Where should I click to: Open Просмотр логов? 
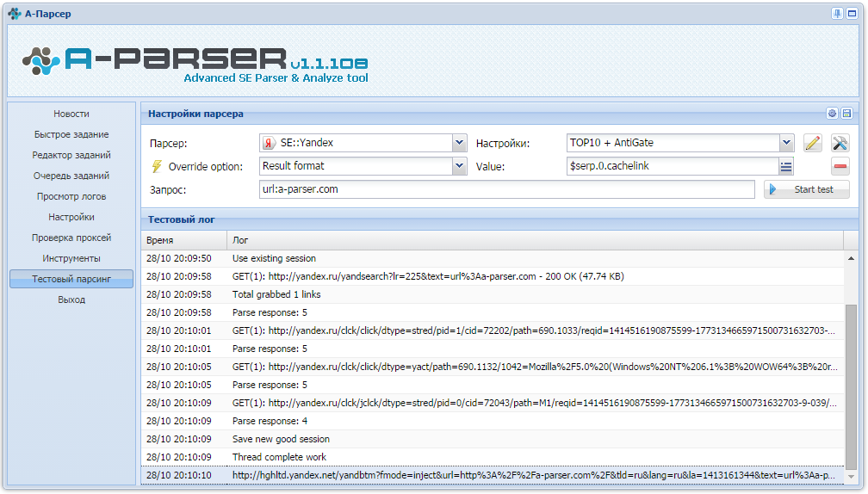[x=71, y=196]
